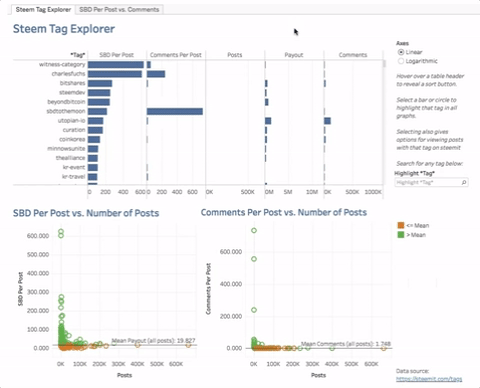480x388 pixels.
Task: Select the beyondbitcoin tag label
Action: pyautogui.click(x=66, y=102)
